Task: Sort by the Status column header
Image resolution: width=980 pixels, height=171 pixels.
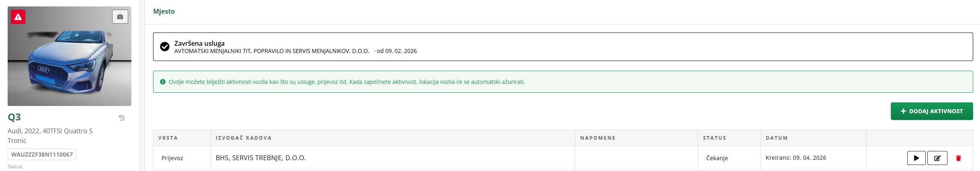Action: pos(714,138)
